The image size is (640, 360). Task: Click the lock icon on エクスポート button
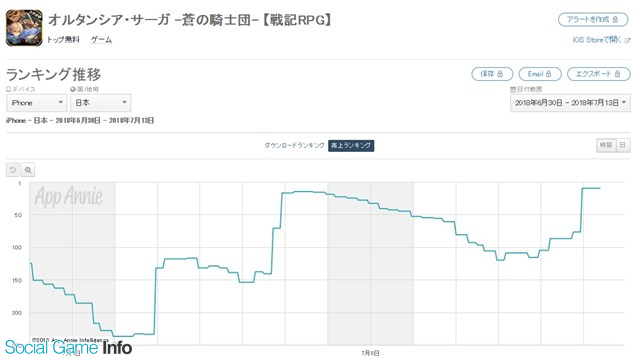[617, 74]
